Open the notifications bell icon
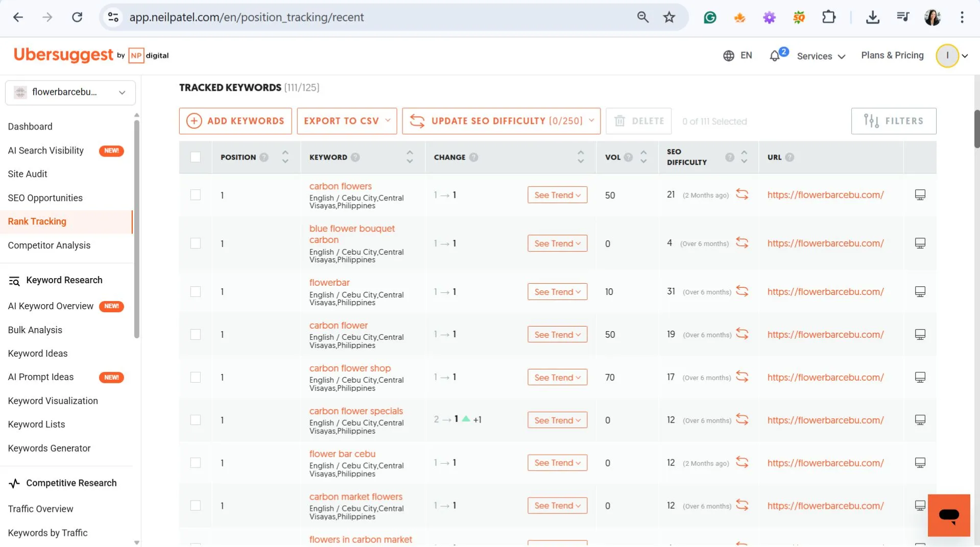Screen dimensions: 980x547 pos(775,56)
